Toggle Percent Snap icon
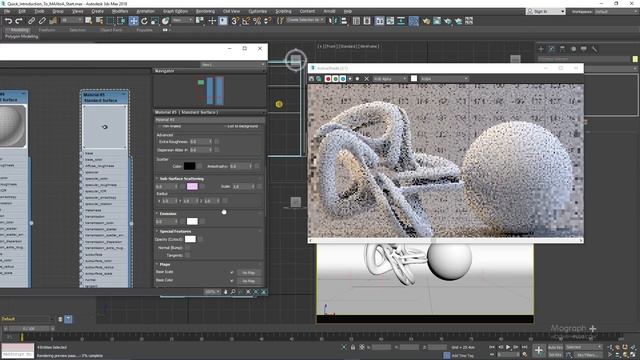This screenshot has width=640, height=360. click(x=257, y=21)
